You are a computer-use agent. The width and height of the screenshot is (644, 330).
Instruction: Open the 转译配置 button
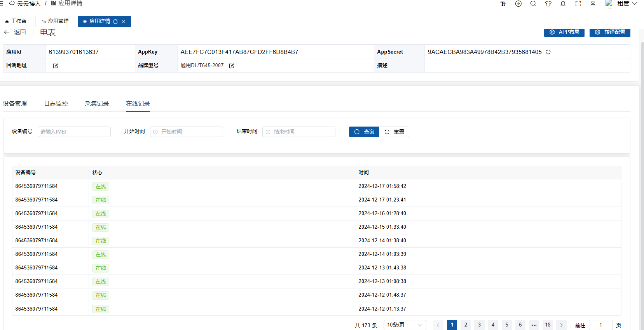point(610,32)
